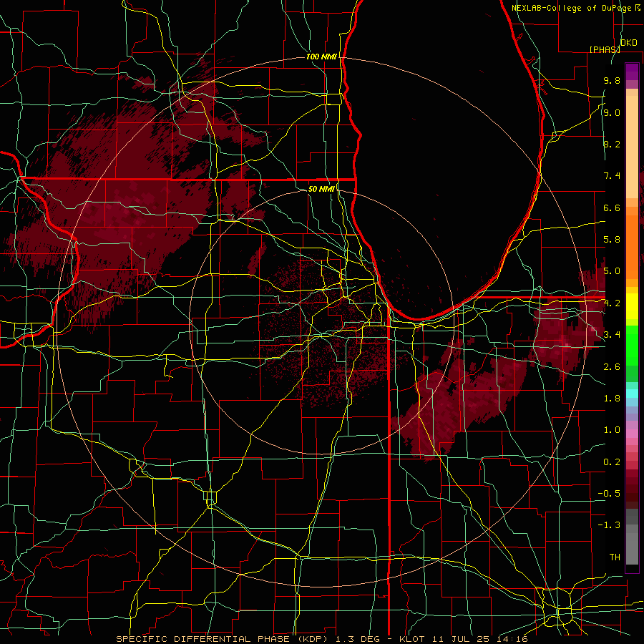
Task: Pick the yellow segment of the color bar
Action: tap(632, 306)
